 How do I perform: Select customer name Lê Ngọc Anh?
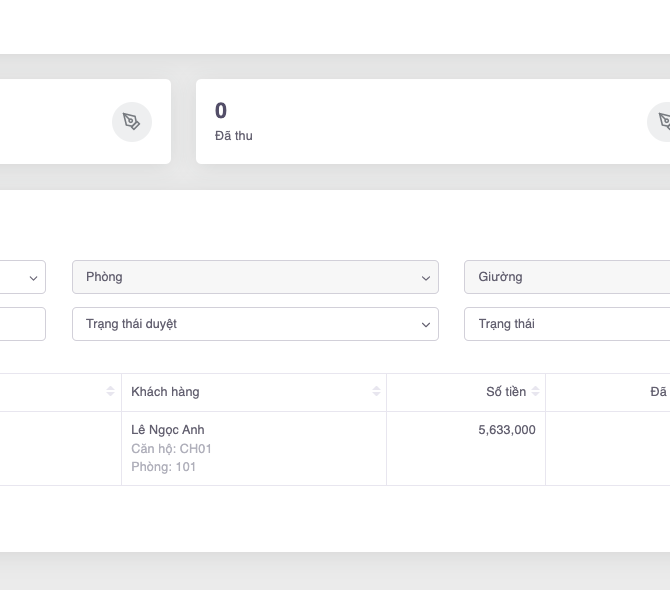coord(167,430)
